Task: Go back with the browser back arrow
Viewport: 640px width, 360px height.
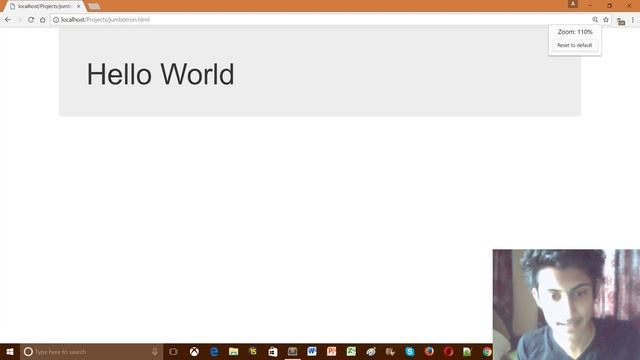Action: (8, 20)
